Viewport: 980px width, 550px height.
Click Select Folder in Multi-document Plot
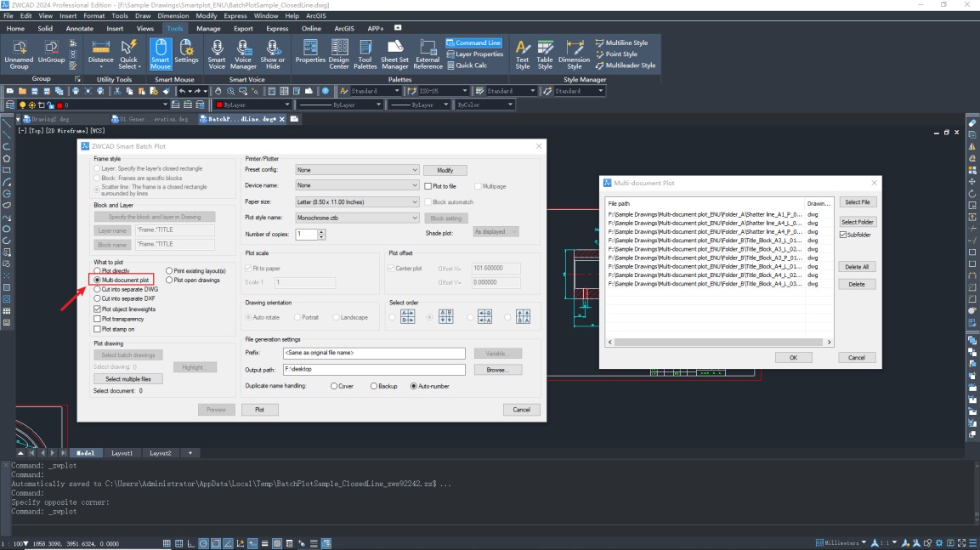(857, 222)
